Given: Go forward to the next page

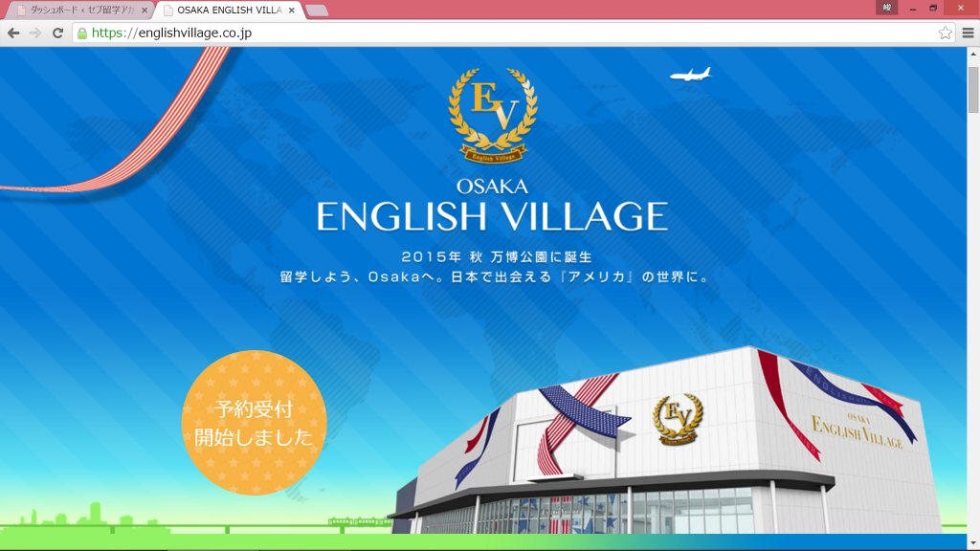Looking at the screenshot, I should click(x=35, y=33).
